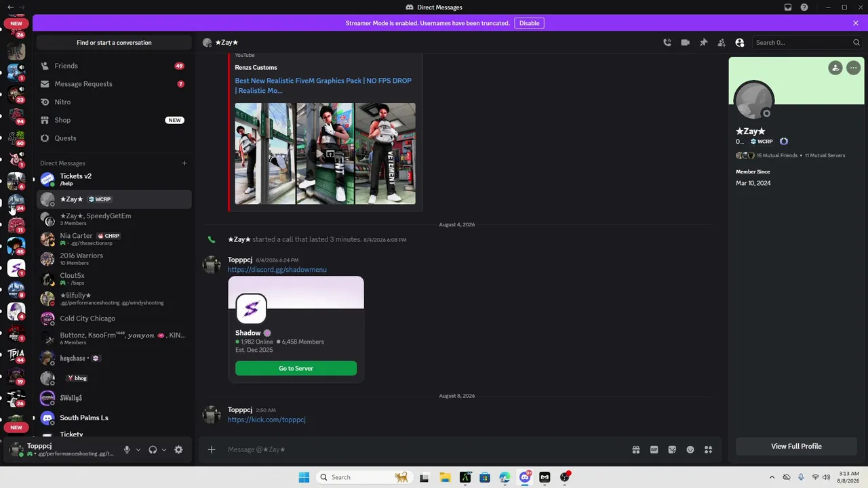Show hidden system tray icons
The image size is (868, 488).
[772, 477]
